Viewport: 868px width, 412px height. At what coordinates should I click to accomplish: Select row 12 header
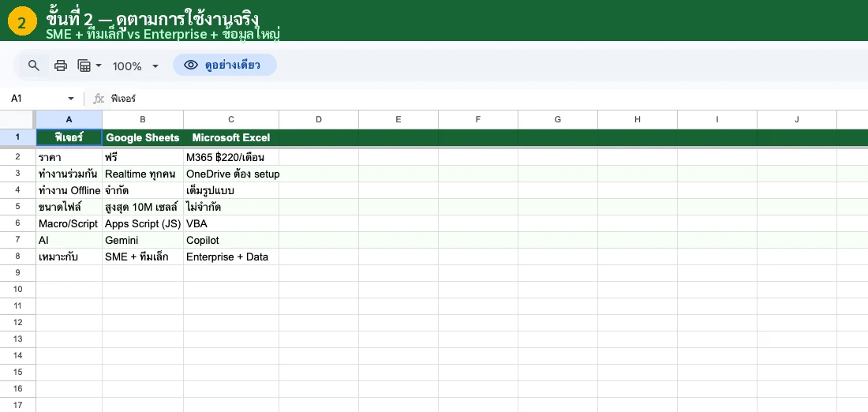tap(17, 323)
